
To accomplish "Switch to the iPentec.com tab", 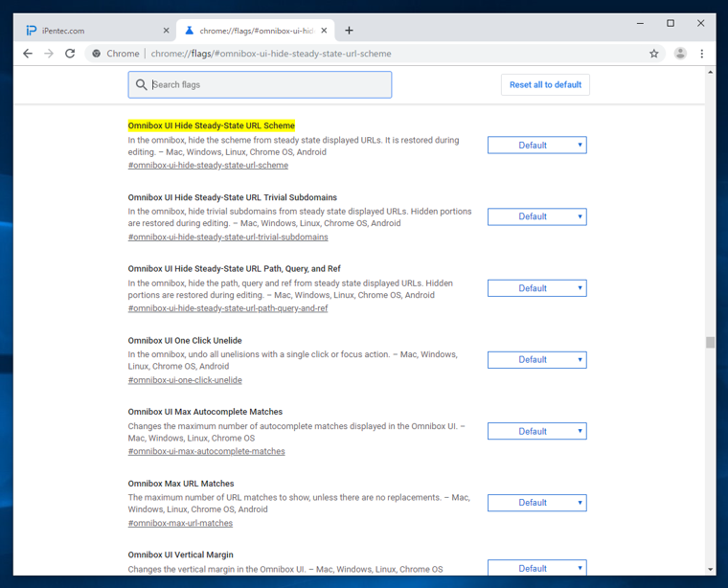I will click(95, 31).
